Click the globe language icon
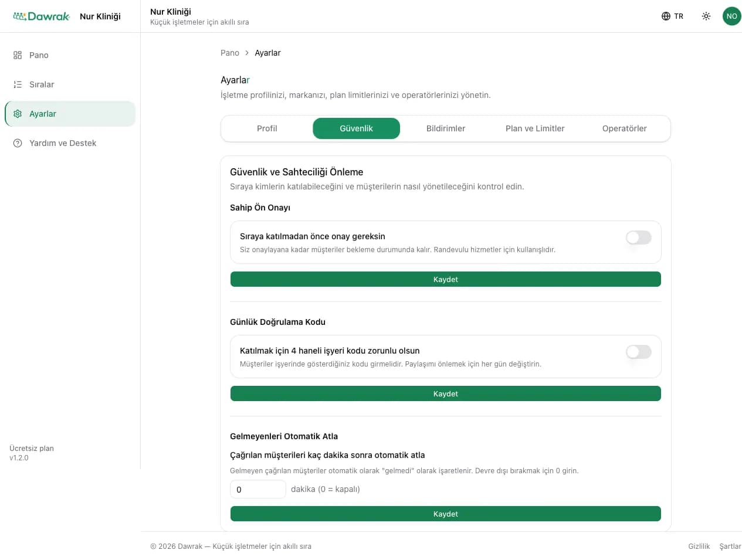The width and height of the screenshot is (742, 560). pos(666,16)
